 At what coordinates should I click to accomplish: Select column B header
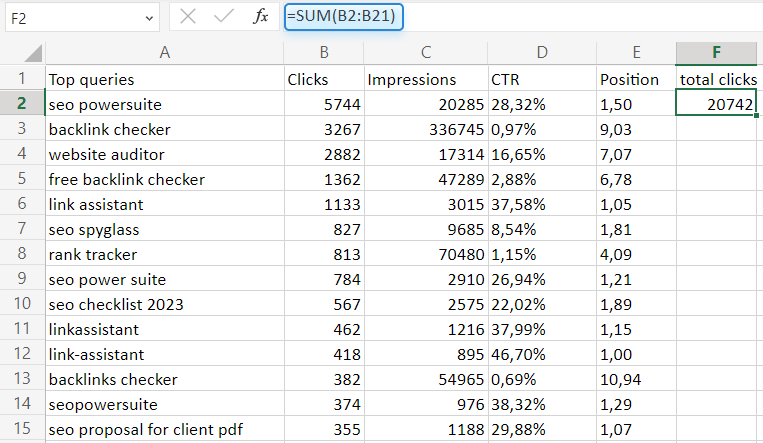[324, 52]
